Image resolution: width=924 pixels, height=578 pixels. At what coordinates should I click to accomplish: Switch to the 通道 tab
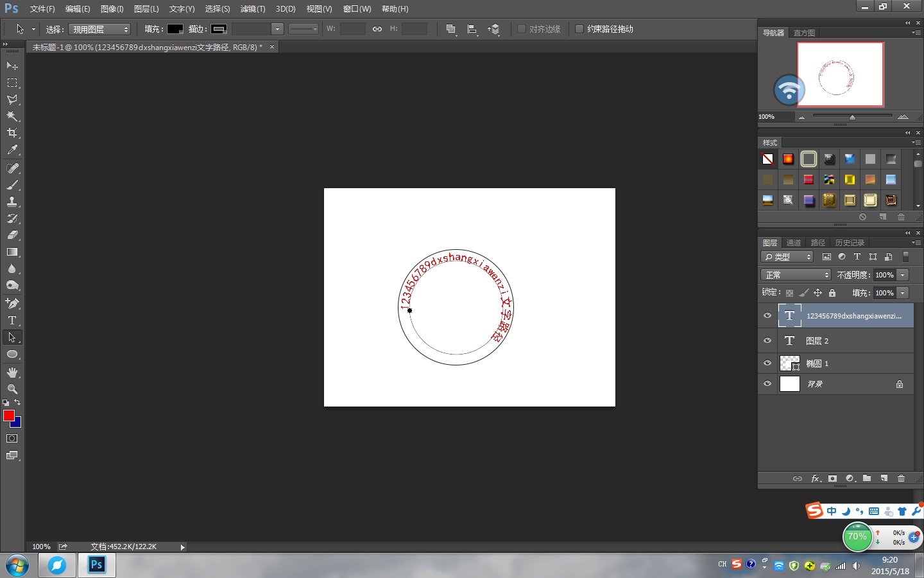tap(794, 243)
